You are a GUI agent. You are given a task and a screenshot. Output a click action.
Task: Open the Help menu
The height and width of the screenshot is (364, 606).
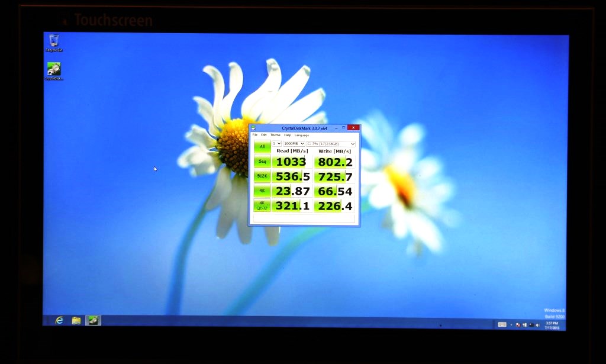287,135
